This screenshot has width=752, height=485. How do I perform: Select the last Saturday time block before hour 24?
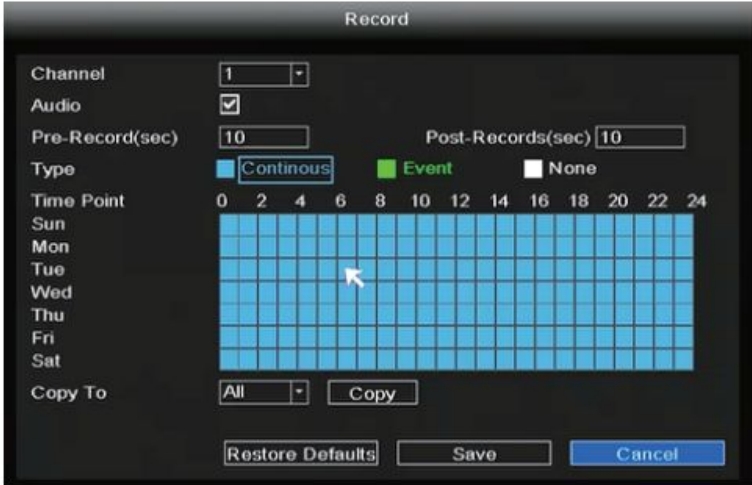click(684, 360)
